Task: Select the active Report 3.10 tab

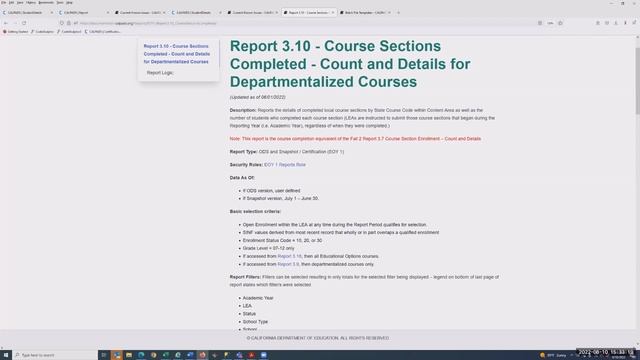Action: click(x=308, y=13)
